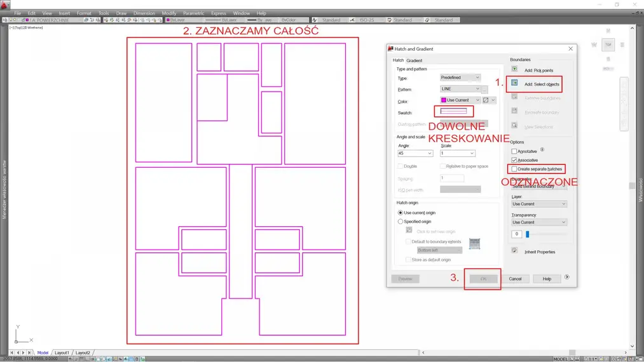Click the hatch pattern Swatch preview
The image size is (644, 362).
click(x=453, y=111)
